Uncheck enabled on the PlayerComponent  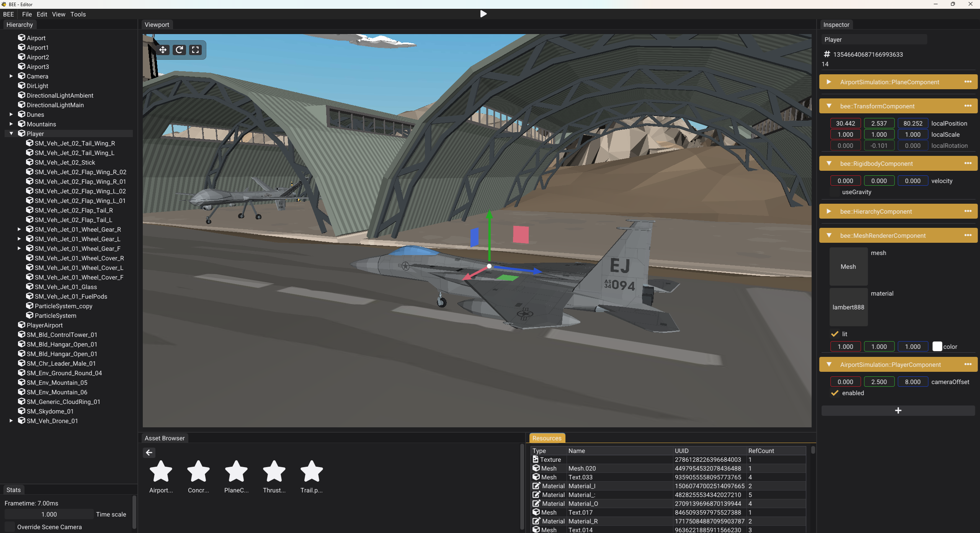(835, 393)
